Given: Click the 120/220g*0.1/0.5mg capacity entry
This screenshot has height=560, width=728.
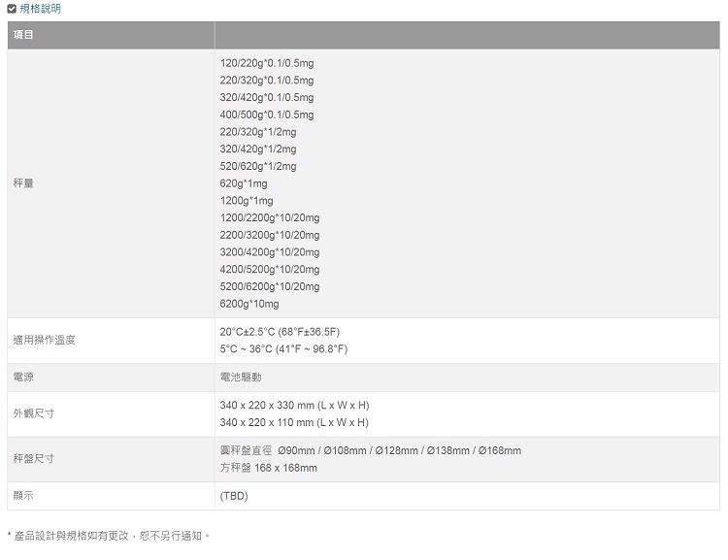Looking at the screenshot, I should coord(267,63).
